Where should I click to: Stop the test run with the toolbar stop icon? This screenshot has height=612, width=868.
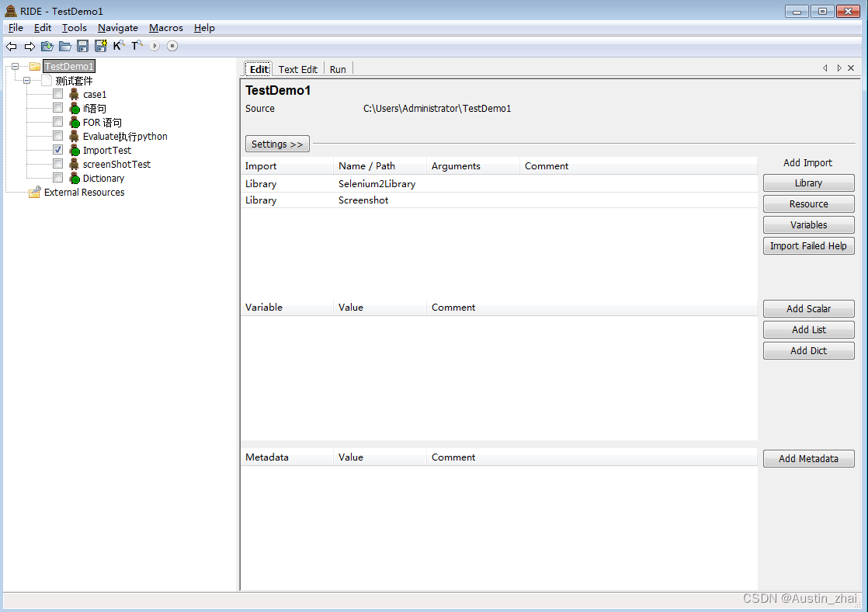pos(172,46)
